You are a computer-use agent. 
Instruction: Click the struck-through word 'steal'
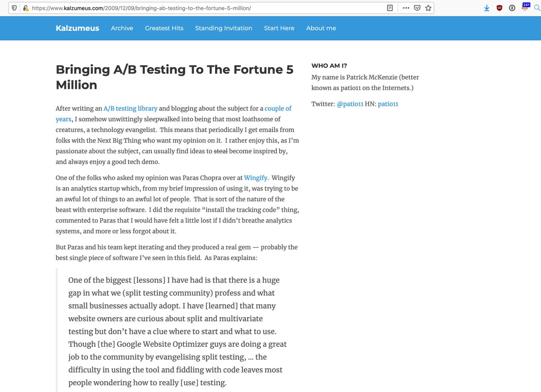pos(220,151)
